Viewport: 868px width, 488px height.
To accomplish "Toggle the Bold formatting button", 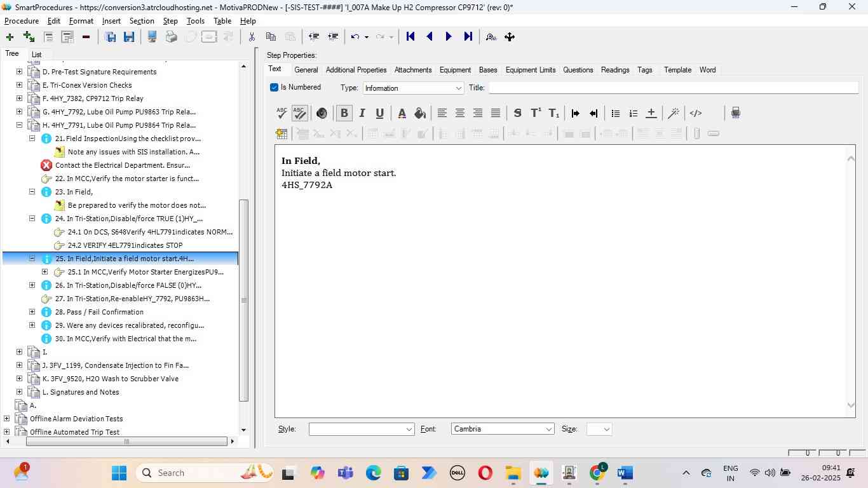I will [x=344, y=113].
